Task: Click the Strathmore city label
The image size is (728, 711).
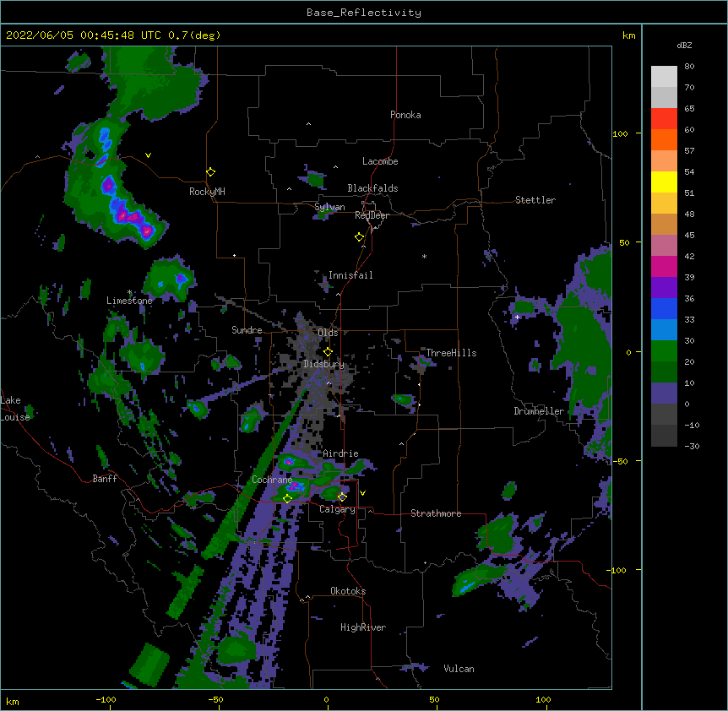Action: pos(436,513)
